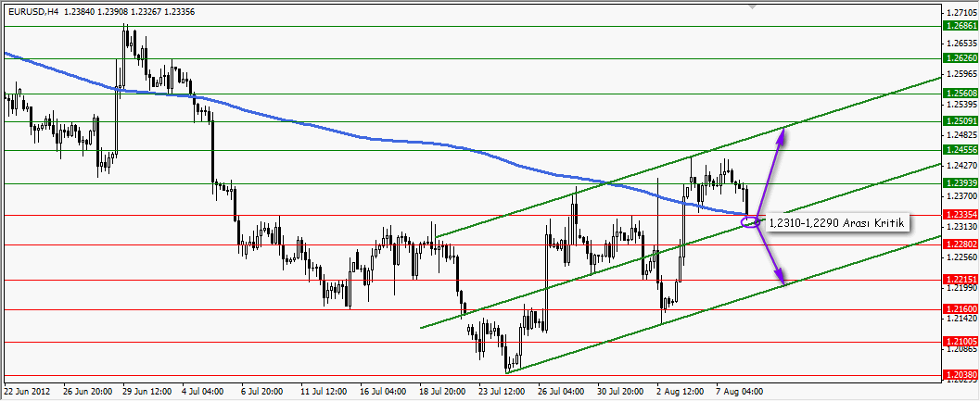Click the 1.25965 value on price scale

(x=961, y=74)
